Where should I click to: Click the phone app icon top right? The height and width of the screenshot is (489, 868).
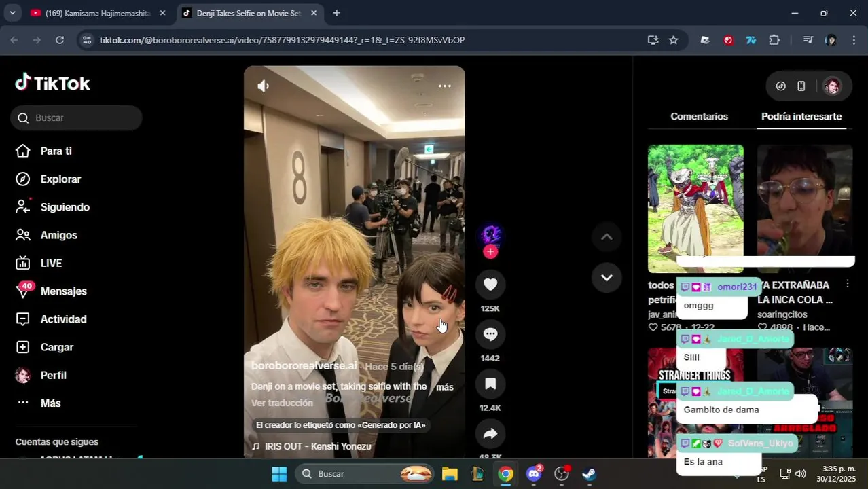(x=801, y=86)
